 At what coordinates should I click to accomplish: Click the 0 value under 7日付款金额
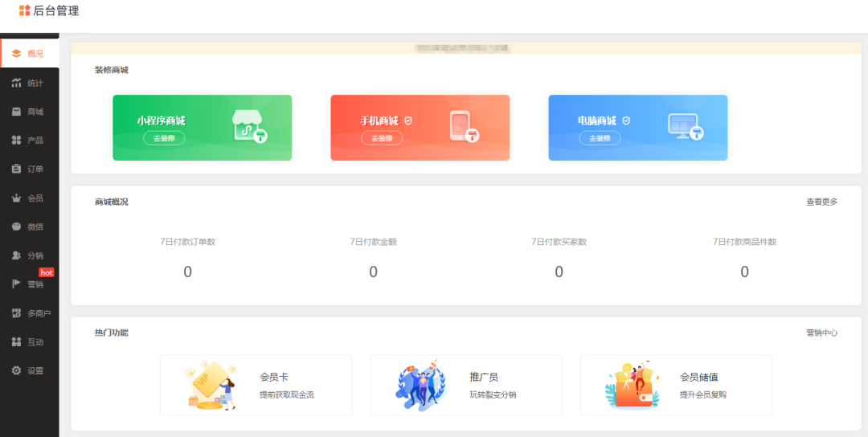[374, 272]
